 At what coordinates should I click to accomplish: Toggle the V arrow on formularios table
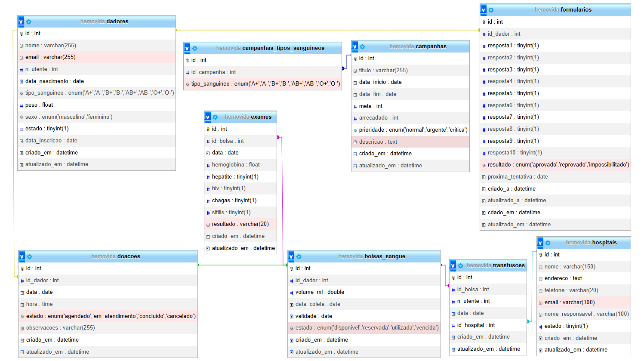[x=484, y=10]
